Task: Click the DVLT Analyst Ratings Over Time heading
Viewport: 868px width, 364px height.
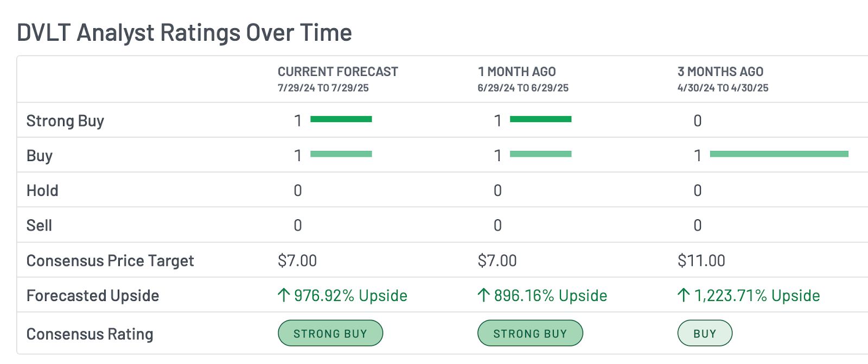Action: tap(184, 33)
